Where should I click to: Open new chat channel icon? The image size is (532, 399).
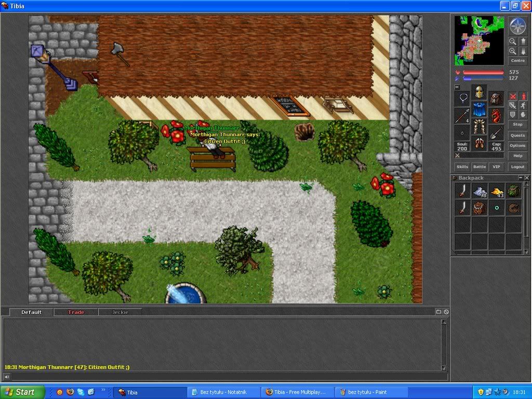click(x=438, y=312)
